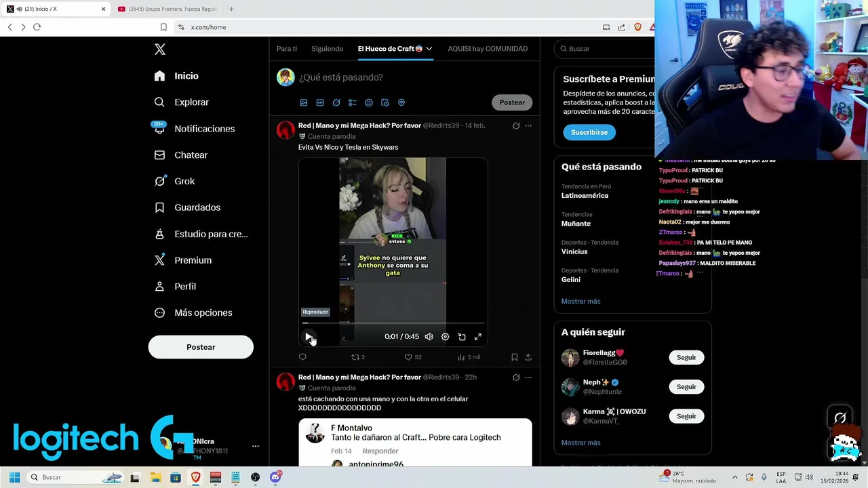
Task: Follow Neph
Action: (x=686, y=387)
